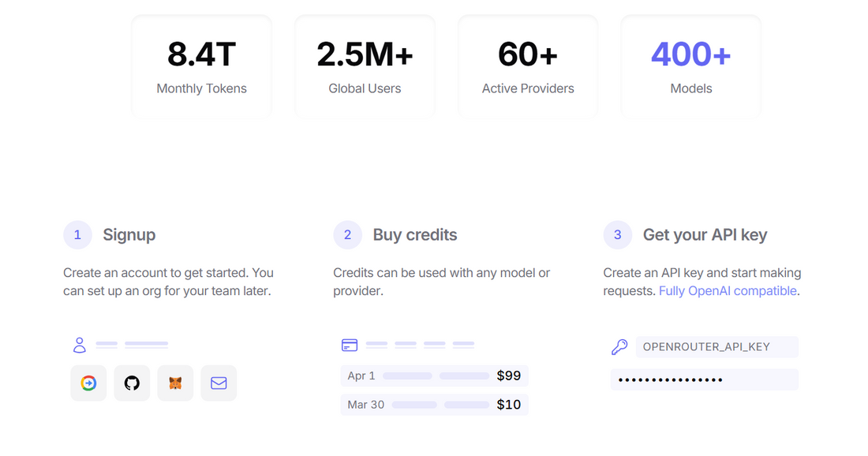Click the masked API key field
868x456 pixels.
coord(704,379)
